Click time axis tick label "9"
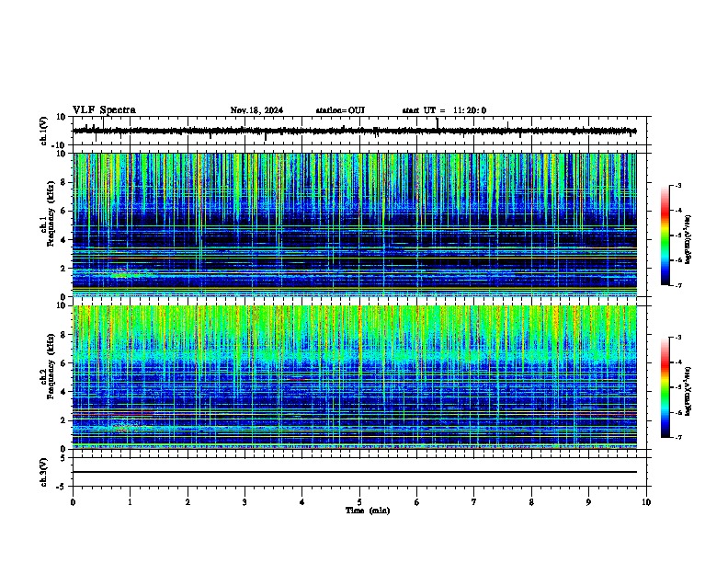This screenshot has height=563, width=728. tap(588, 502)
